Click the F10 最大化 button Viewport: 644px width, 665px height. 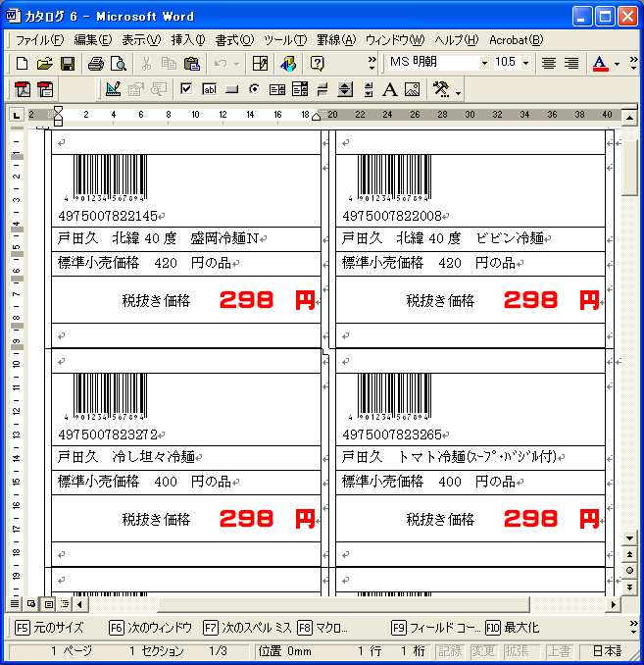(512, 628)
